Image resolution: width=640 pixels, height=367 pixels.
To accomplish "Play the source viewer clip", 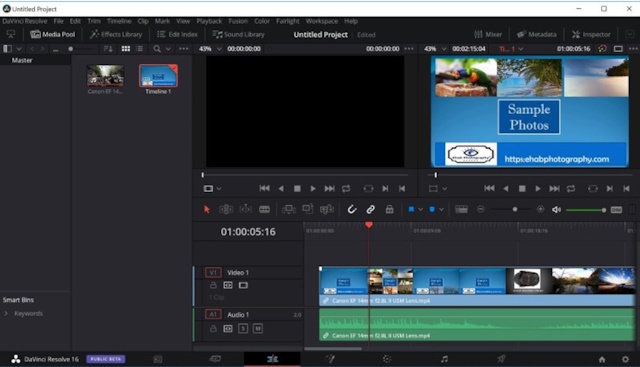I will tap(313, 189).
